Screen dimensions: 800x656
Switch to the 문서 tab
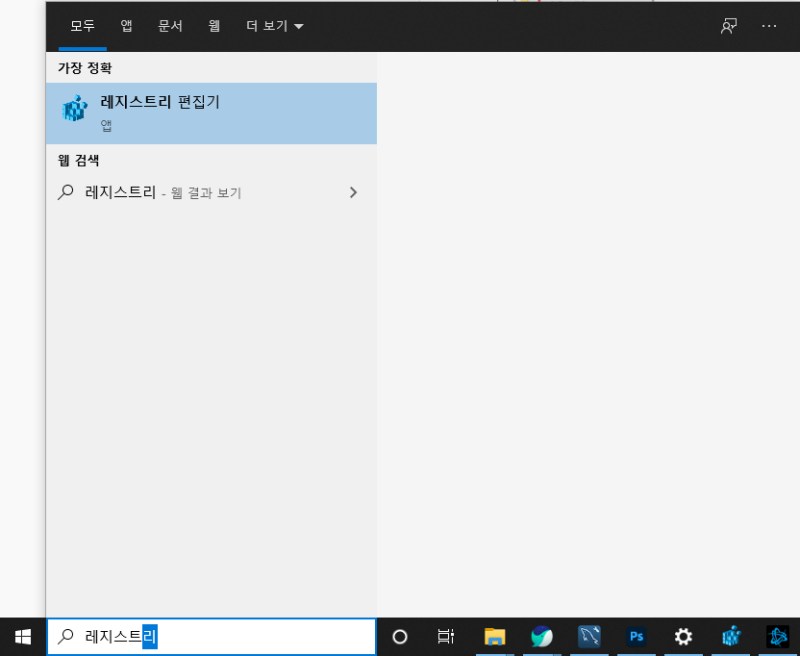(x=170, y=26)
